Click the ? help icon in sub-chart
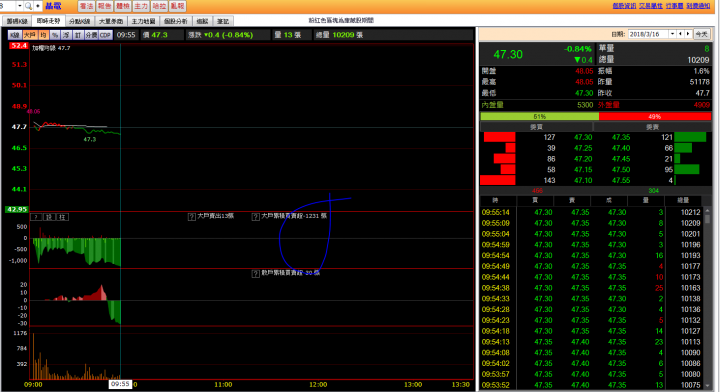 35,217
